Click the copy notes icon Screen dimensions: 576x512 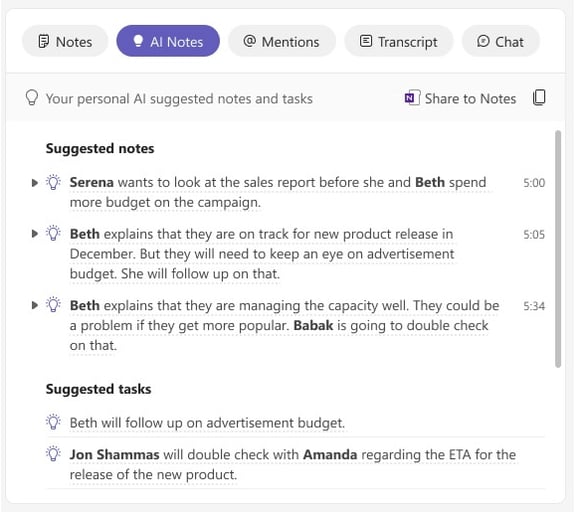tap(539, 98)
